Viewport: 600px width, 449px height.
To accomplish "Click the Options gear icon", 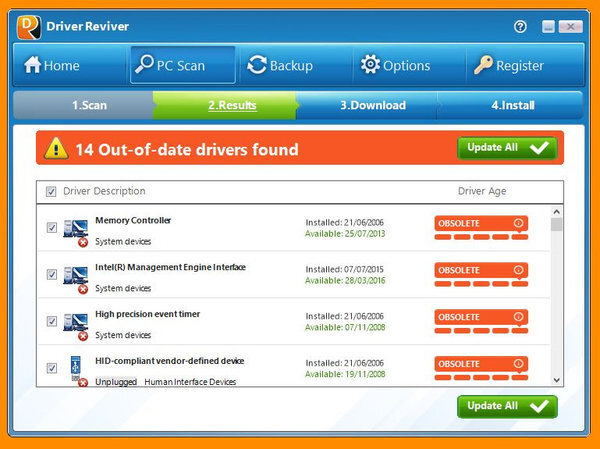I will coord(370,64).
